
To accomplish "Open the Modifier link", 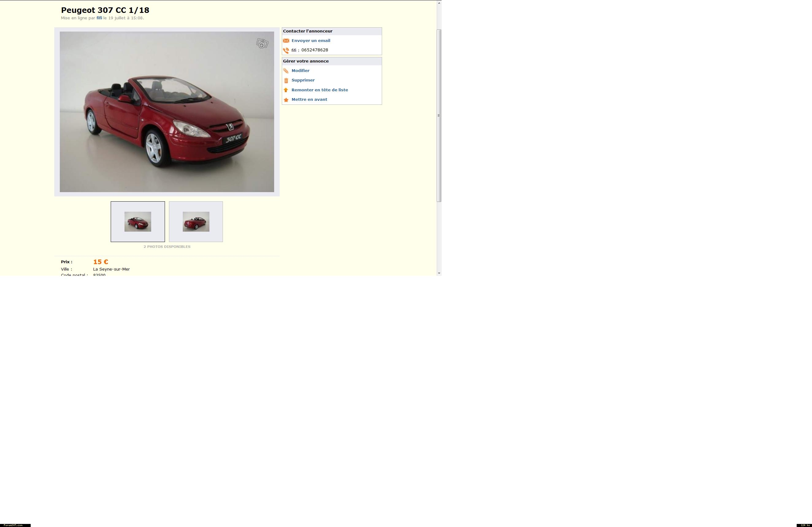I will (300, 70).
